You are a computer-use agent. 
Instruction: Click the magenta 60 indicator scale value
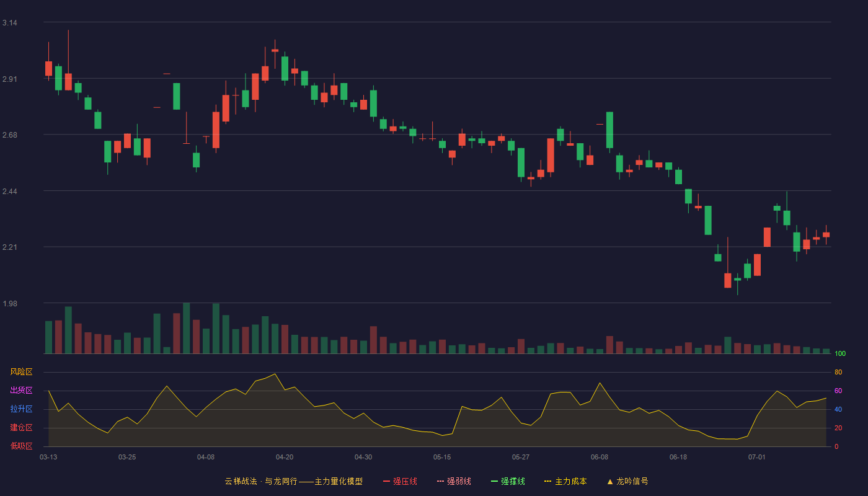coord(838,391)
